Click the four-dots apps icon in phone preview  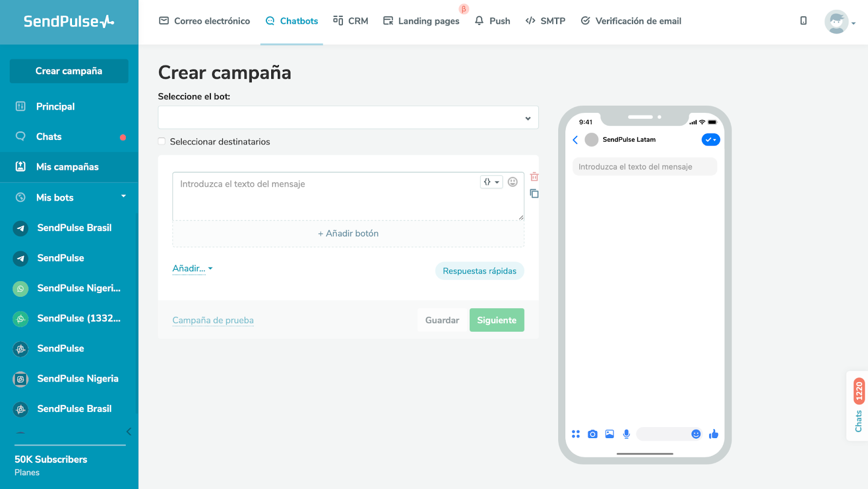click(x=576, y=434)
